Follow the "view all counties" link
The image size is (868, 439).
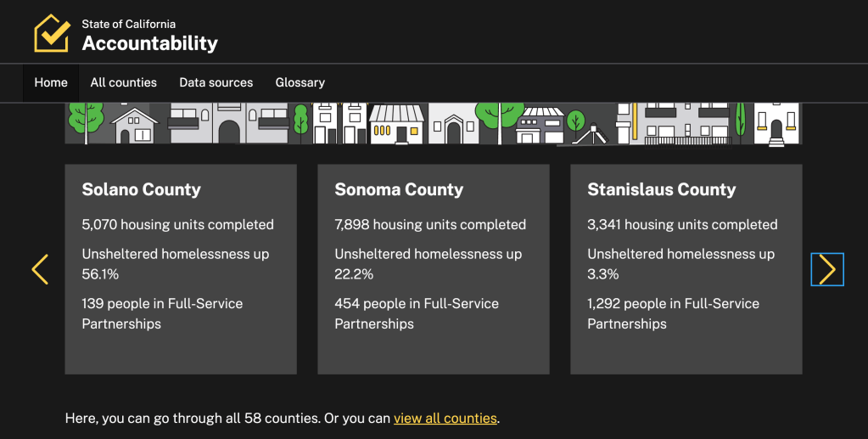445,418
